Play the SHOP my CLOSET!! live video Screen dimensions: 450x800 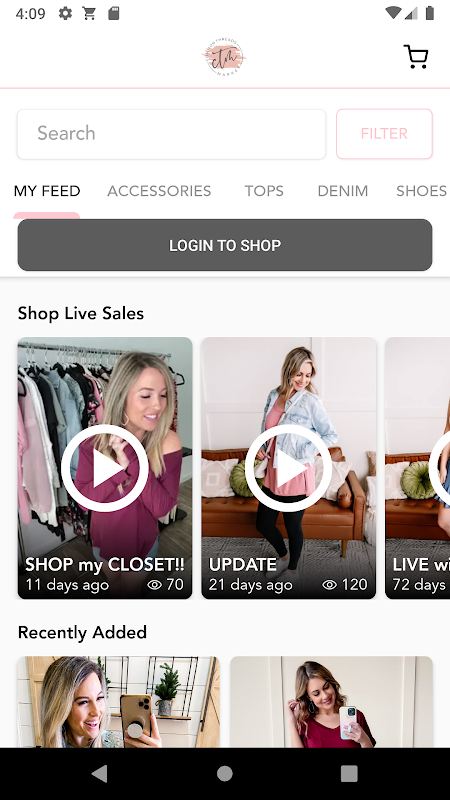[105, 468]
